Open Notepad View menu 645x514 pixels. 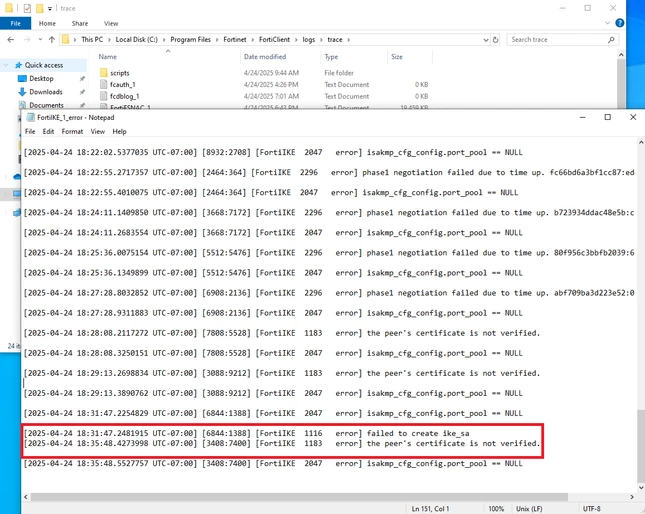coord(97,132)
